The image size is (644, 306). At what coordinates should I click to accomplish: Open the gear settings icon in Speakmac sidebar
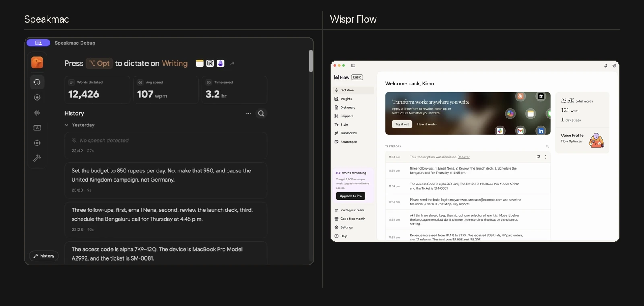click(x=37, y=143)
